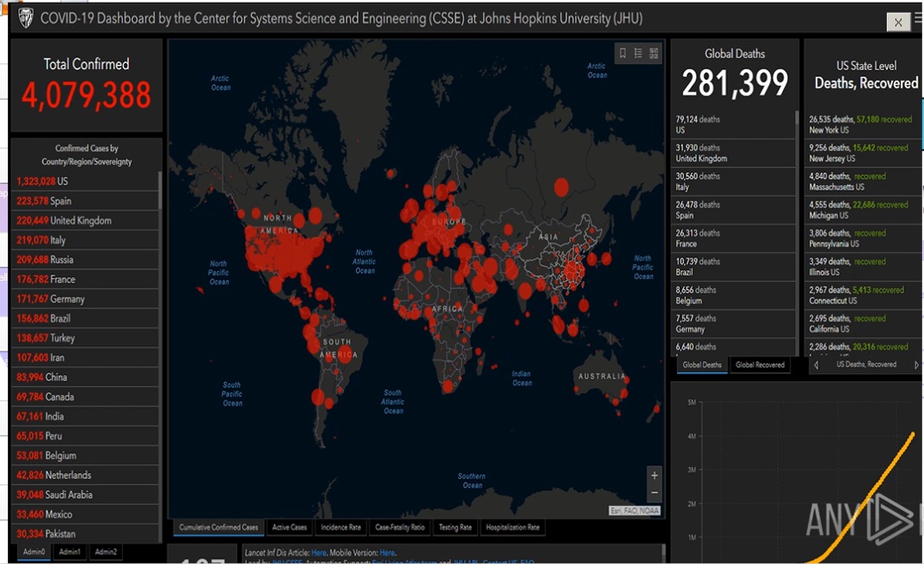Click 26,313 deaths France entry
The image size is (924, 564).
point(733,238)
